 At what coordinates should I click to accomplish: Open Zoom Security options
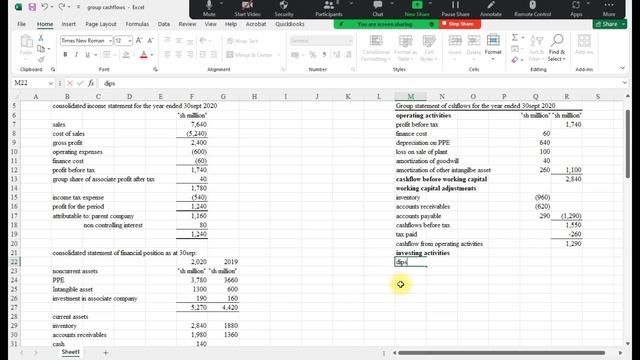click(284, 9)
